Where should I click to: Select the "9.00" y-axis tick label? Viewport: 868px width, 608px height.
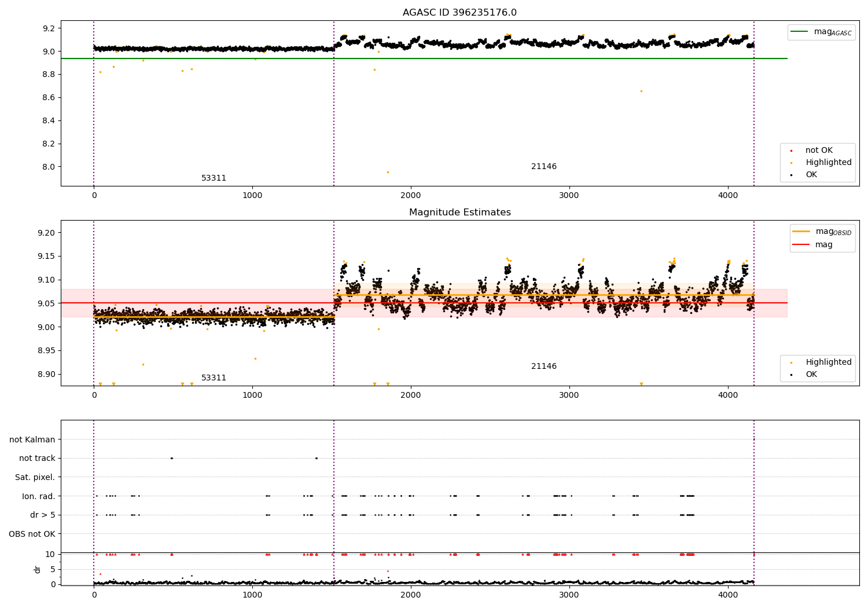tap(46, 327)
